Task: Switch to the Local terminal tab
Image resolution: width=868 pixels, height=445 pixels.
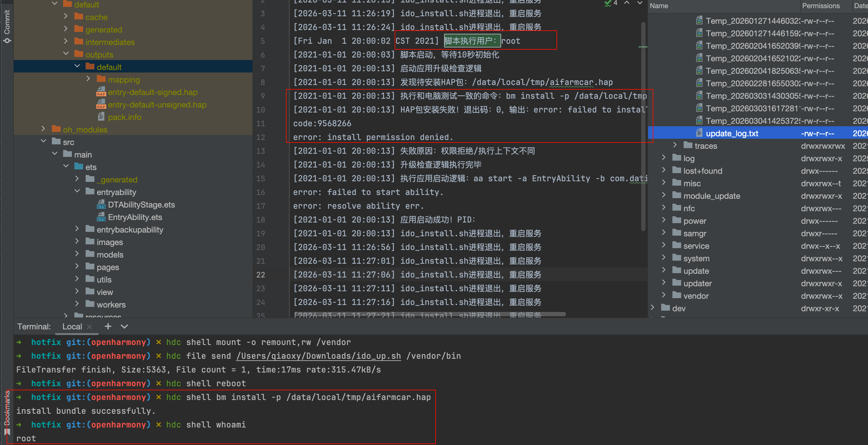Action: click(72, 327)
